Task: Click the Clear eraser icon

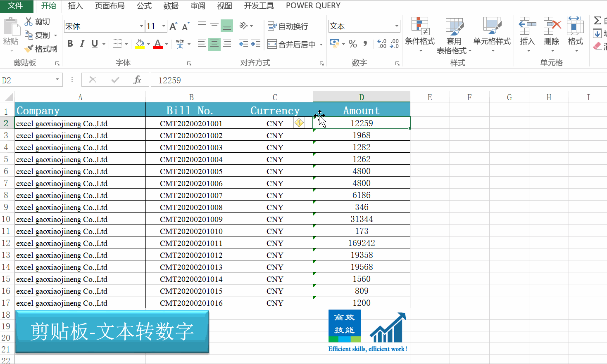Action: coord(597,46)
